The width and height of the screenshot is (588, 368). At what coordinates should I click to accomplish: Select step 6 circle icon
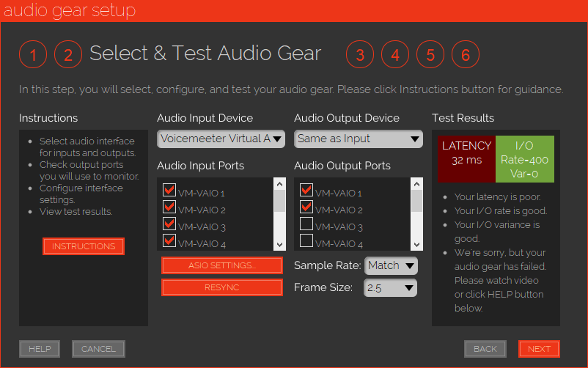[466, 55]
